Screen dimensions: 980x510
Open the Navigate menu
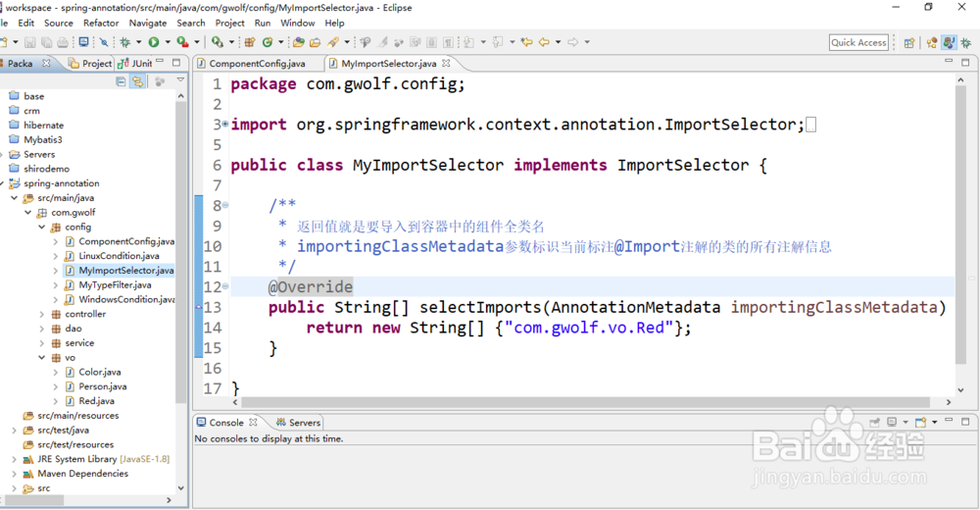pos(148,24)
